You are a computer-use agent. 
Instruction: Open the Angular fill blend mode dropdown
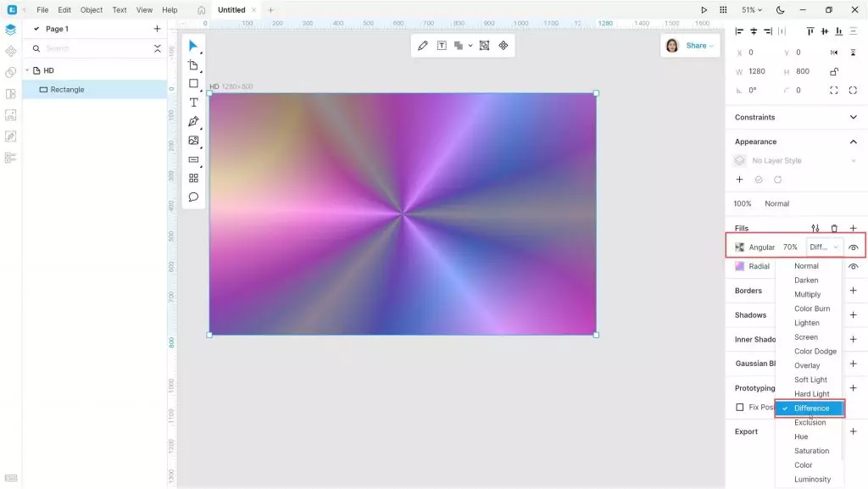pos(823,247)
